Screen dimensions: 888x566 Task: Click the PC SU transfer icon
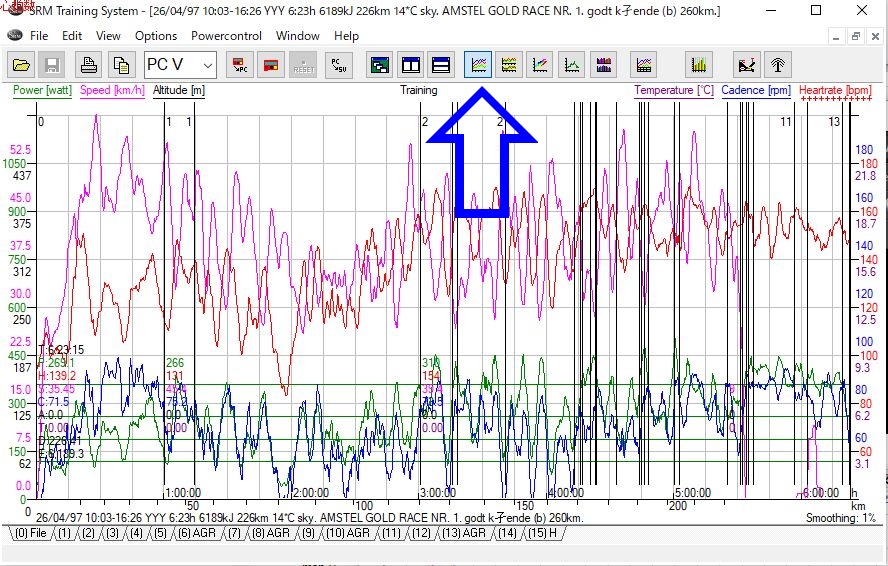tap(339, 65)
